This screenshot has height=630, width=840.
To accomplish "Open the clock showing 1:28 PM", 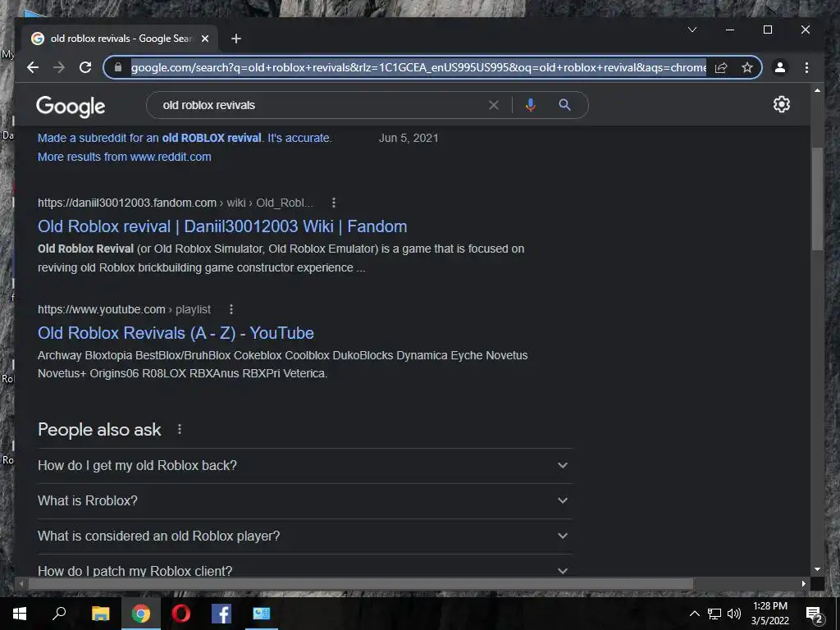I will click(x=769, y=614).
